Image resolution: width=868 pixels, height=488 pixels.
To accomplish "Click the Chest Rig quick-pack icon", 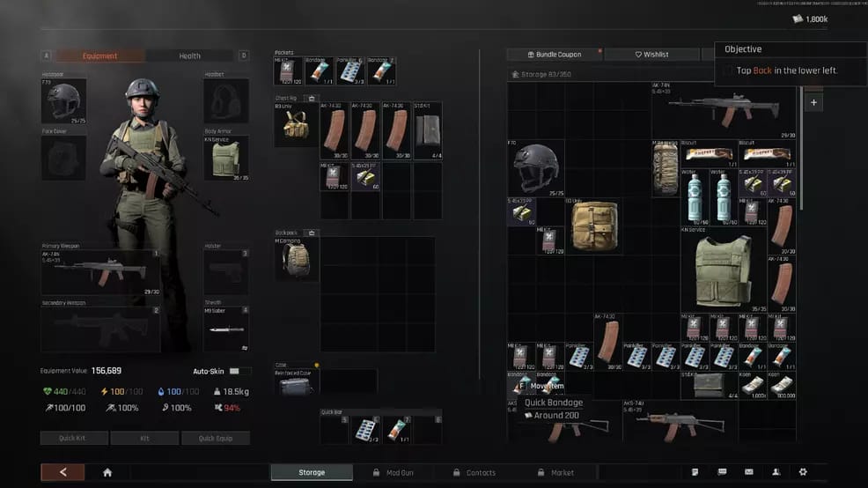I will point(309,99).
